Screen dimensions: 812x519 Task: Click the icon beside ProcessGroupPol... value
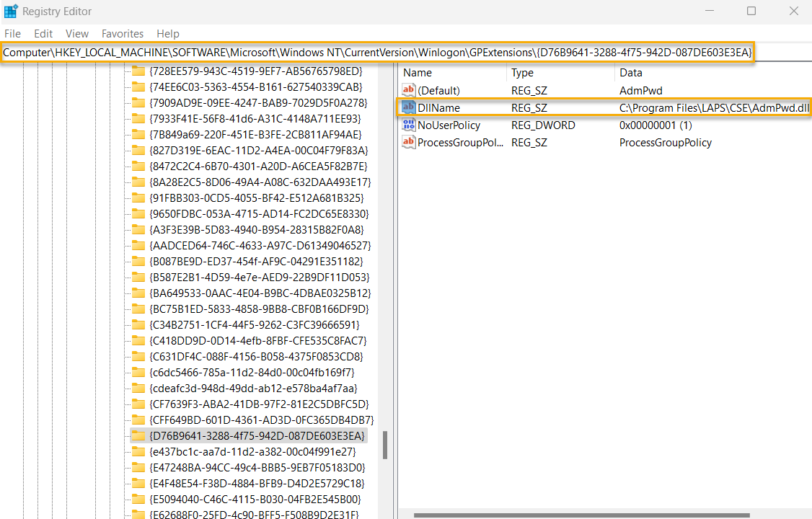408,142
